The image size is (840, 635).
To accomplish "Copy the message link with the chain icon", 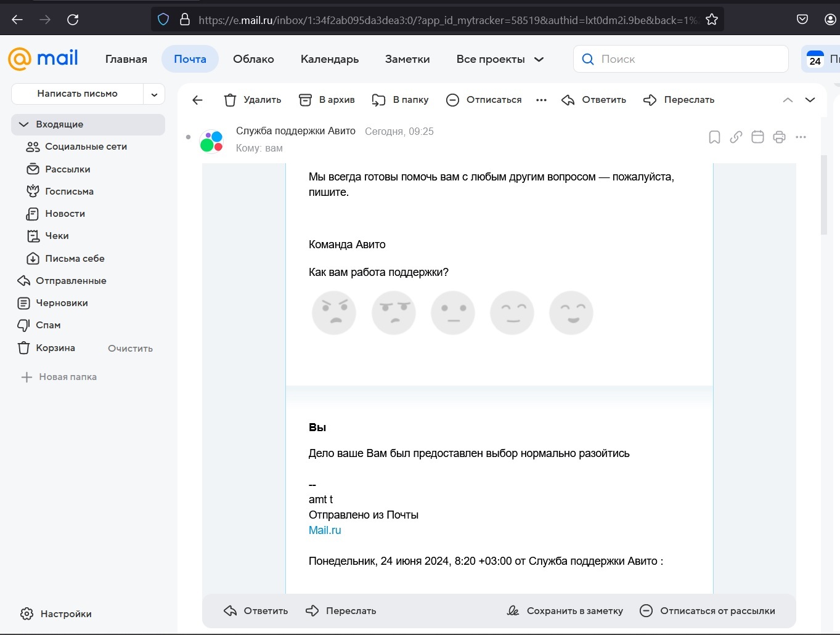I will pyautogui.click(x=736, y=137).
